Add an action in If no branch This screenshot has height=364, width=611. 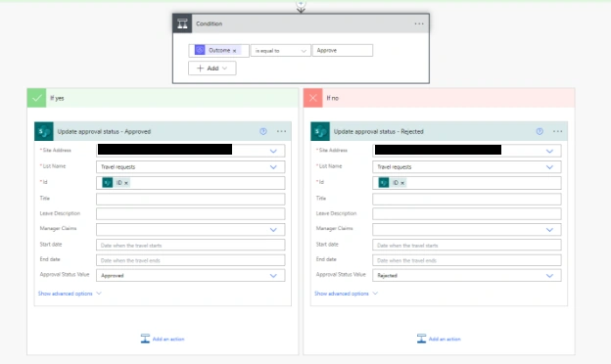(x=439, y=339)
